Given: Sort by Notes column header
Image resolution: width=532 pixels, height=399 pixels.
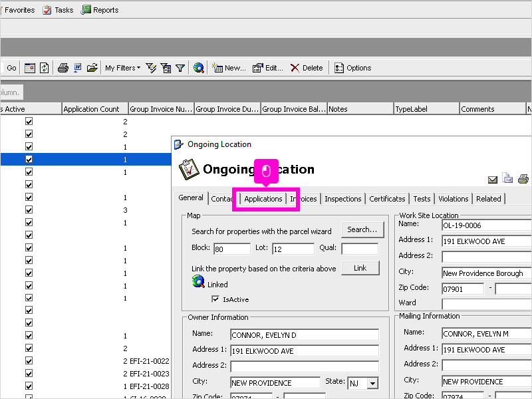Looking at the screenshot, I should coord(360,109).
